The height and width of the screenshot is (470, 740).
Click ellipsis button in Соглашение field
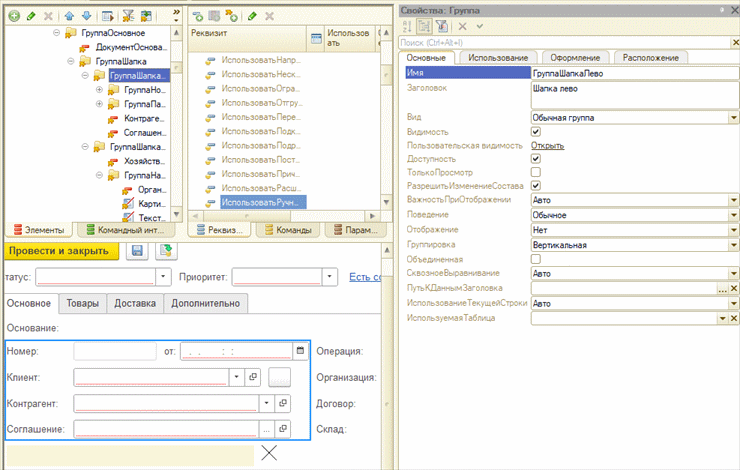tap(267, 428)
